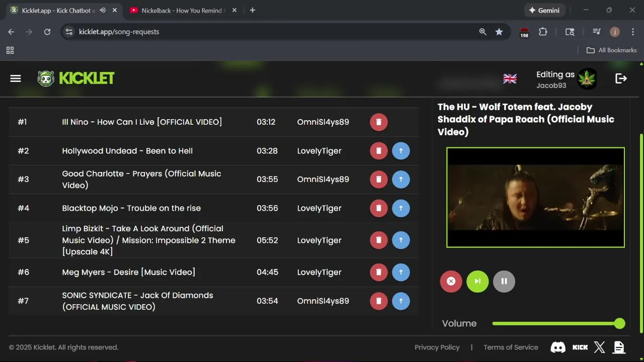The image size is (644, 362).
Task: Open Kick link in footer
Action: coord(580,347)
